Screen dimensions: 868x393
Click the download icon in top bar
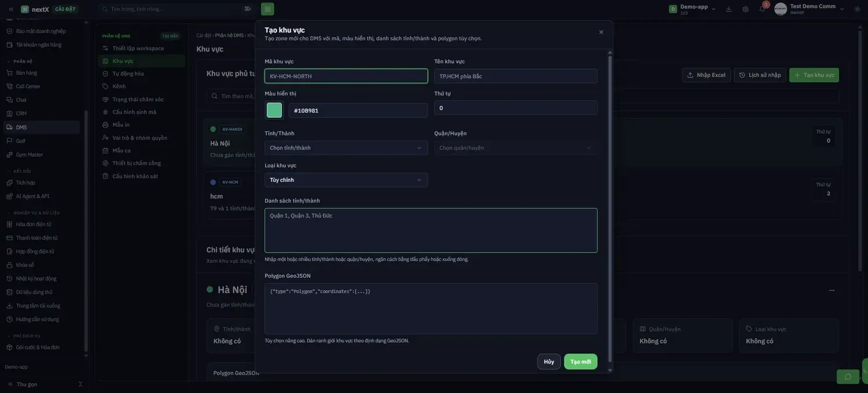pyautogui.click(x=729, y=9)
